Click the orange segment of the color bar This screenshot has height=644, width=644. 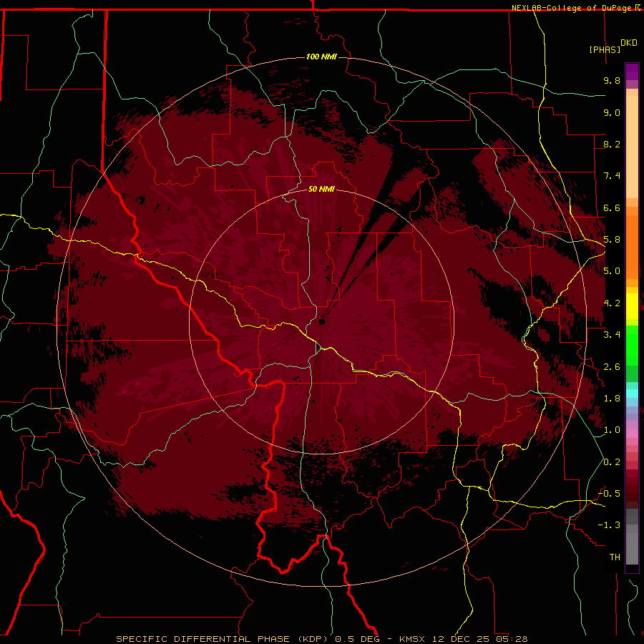(x=632, y=246)
